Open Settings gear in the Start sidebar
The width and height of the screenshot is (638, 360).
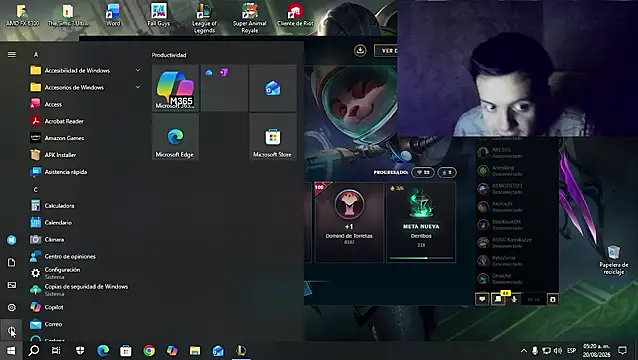click(12, 308)
